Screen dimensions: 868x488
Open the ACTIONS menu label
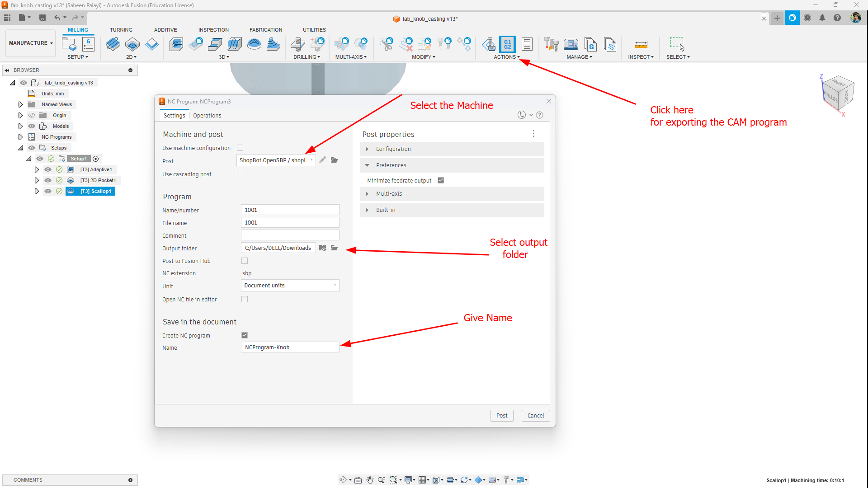pos(507,57)
